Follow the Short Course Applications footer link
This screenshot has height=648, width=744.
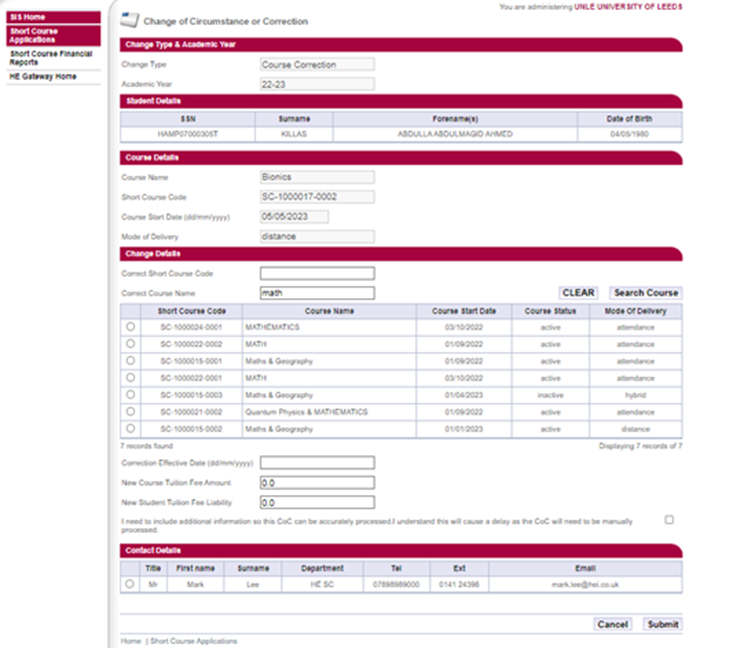[193, 641]
